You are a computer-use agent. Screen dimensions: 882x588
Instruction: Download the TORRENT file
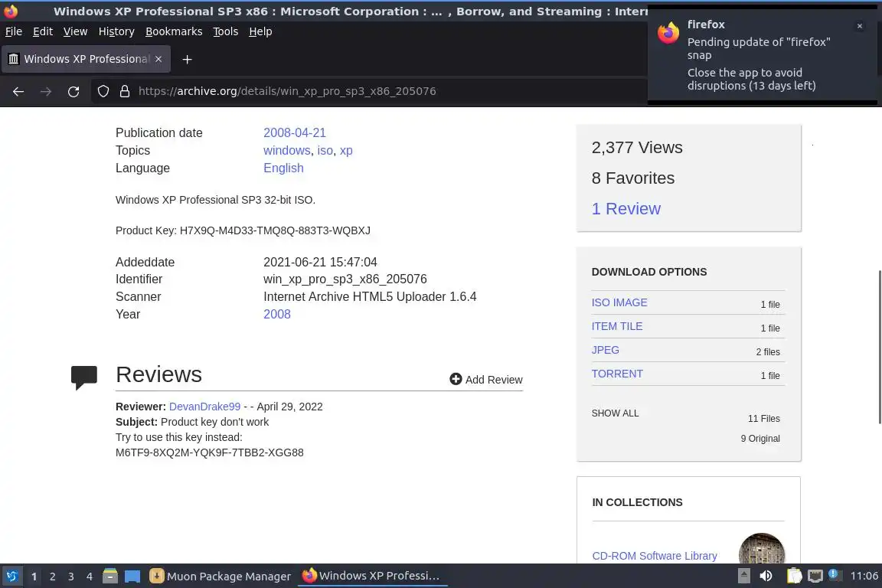[x=617, y=374]
